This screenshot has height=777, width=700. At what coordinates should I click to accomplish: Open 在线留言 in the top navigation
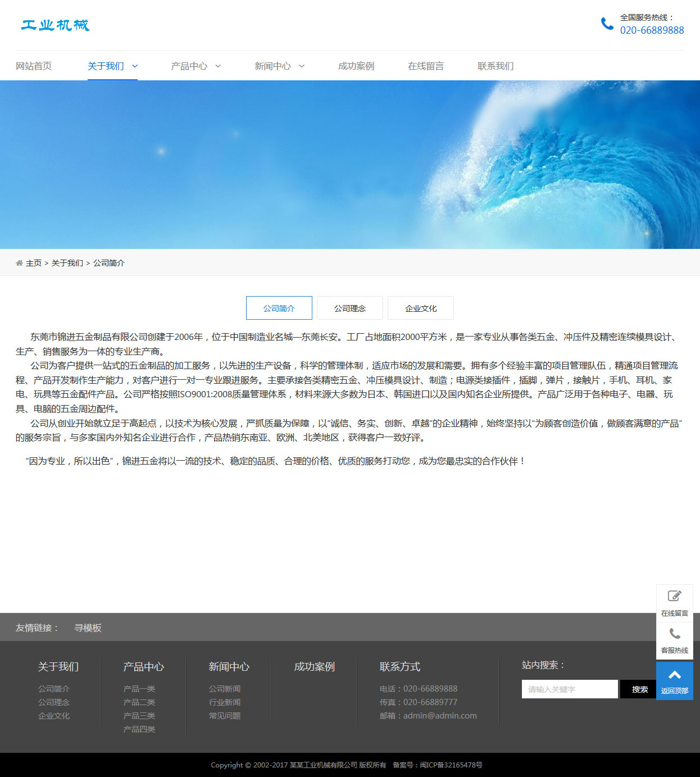[x=426, y=66]
